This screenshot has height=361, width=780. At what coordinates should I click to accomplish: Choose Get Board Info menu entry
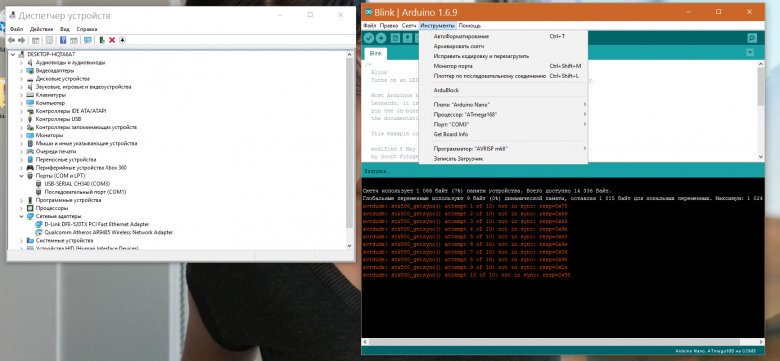click(x=503, y=134)
